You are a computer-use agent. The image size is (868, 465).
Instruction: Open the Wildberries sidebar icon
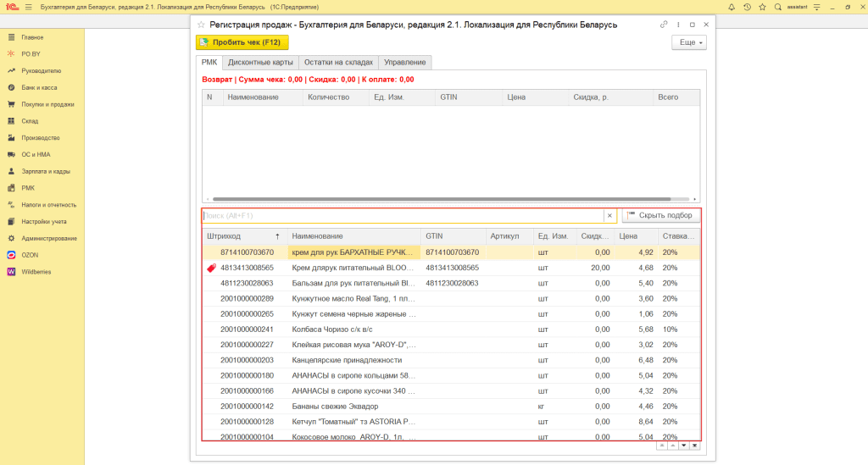pos(11,271)
